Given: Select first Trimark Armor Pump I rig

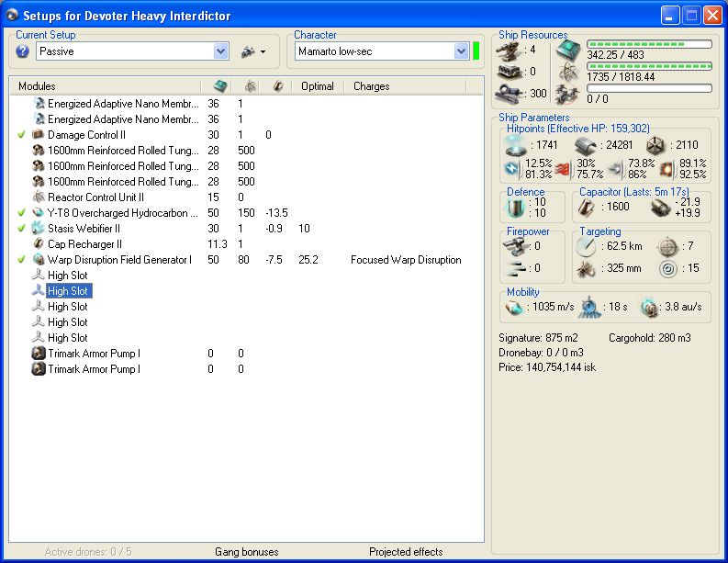Looking at the screenshot, I should point(94,354).
